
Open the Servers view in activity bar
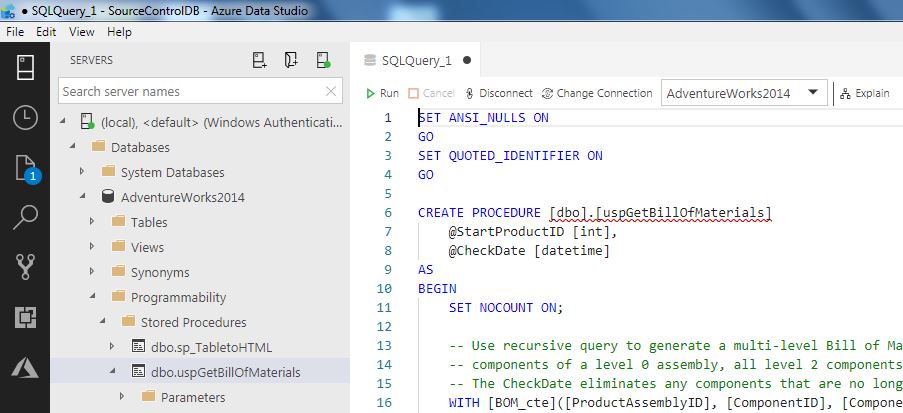point(25,67)
